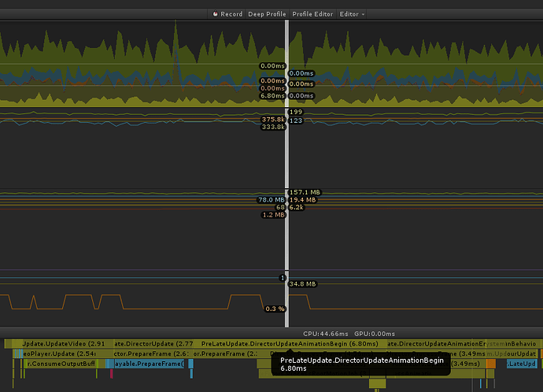The image size is (543, 392).
Task: Click the 1.2 MB memory label
Action: pos(273,215)
